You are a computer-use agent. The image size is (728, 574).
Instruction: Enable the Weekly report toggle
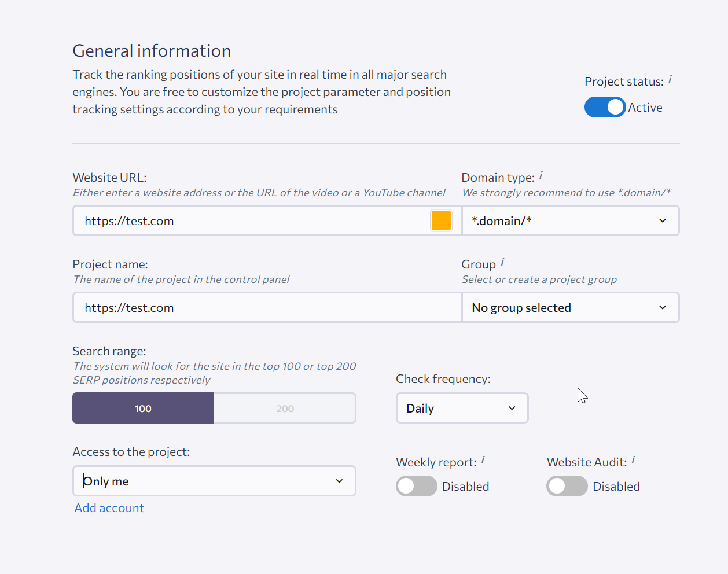(x=417, y=486)
